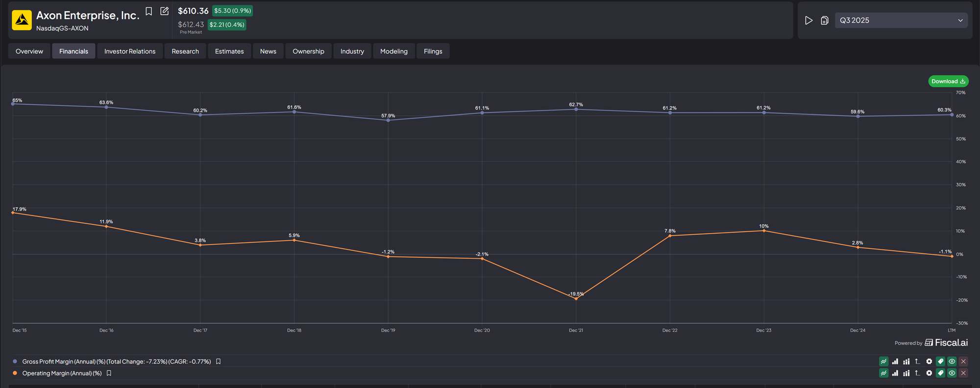The width and height of the screenshot is (980, 388).
Task: Switch Gross Profit Margin to bar chart
Action: pos(895,362)
